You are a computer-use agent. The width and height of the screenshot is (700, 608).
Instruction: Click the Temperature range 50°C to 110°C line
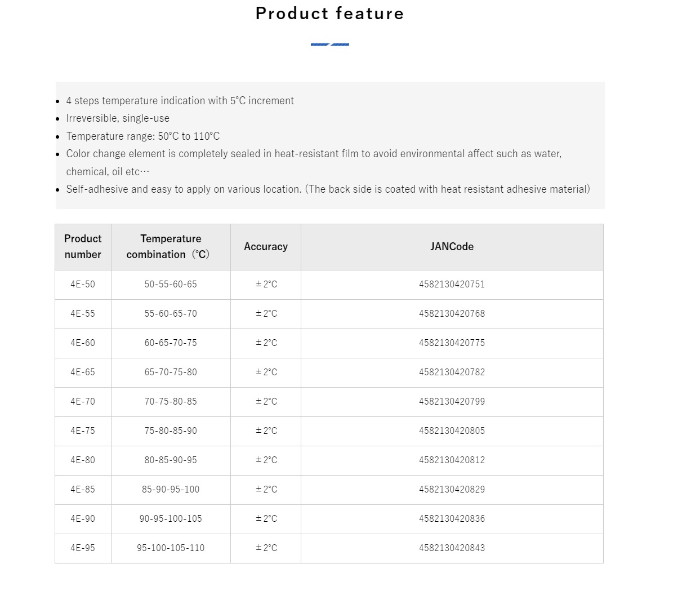pyautogui.click(x=143, y=136)
